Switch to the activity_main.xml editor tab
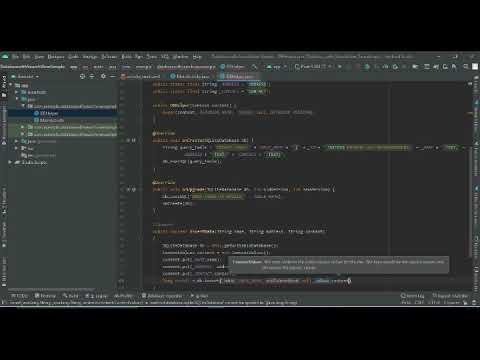 pos(141,76)
